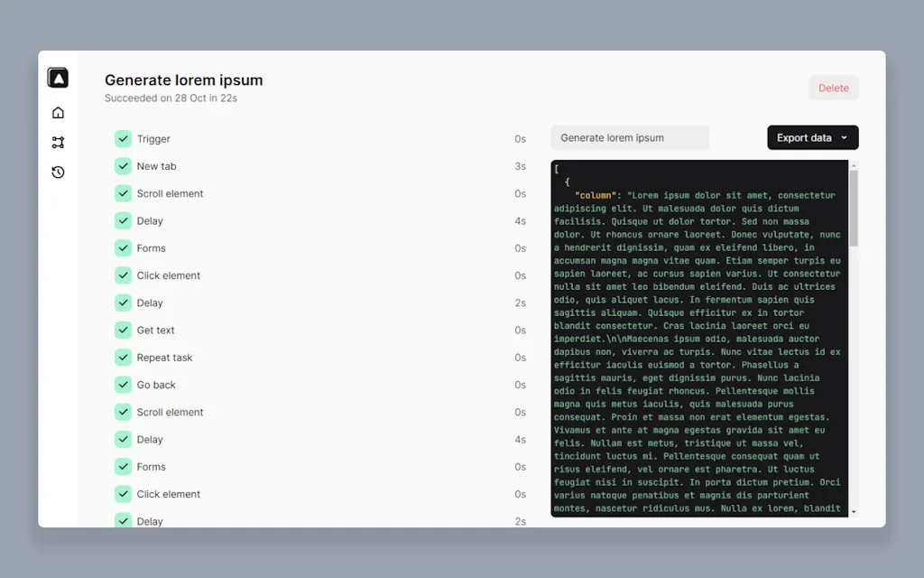The width and height of the screenshot is (924, 578).
Task: Open the Generate lorem ipsum workflow selector
Action: pos(629,137)
